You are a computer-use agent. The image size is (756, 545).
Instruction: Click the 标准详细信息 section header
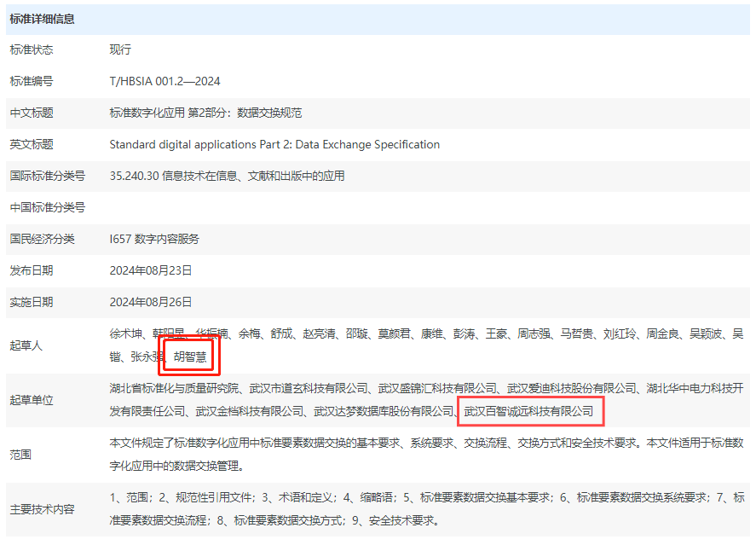[43, 19]
